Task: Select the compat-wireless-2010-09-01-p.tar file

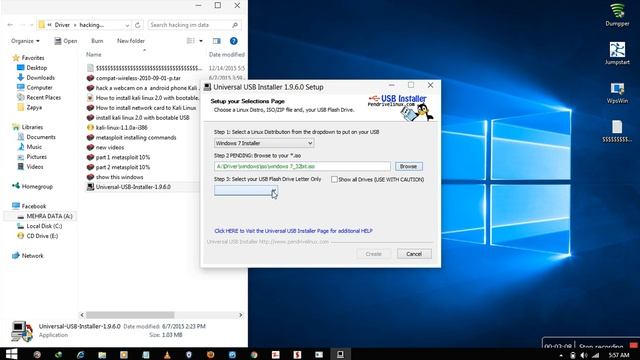Action: [138, 78]
